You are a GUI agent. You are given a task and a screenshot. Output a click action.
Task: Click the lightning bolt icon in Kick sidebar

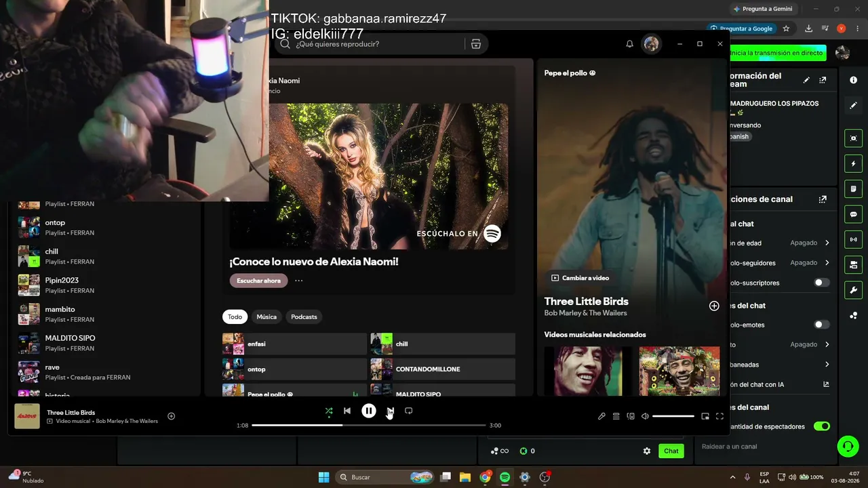click(853, 163)
